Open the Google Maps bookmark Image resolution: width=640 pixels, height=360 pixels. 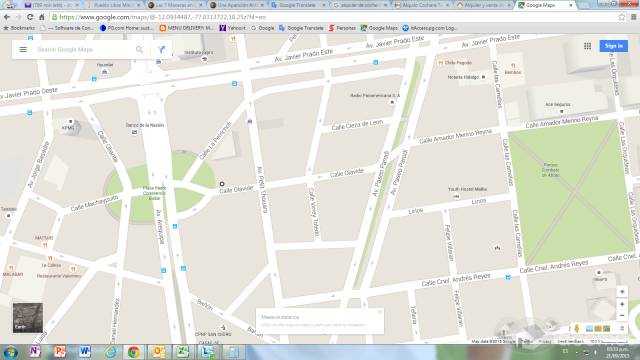[379, 28]
